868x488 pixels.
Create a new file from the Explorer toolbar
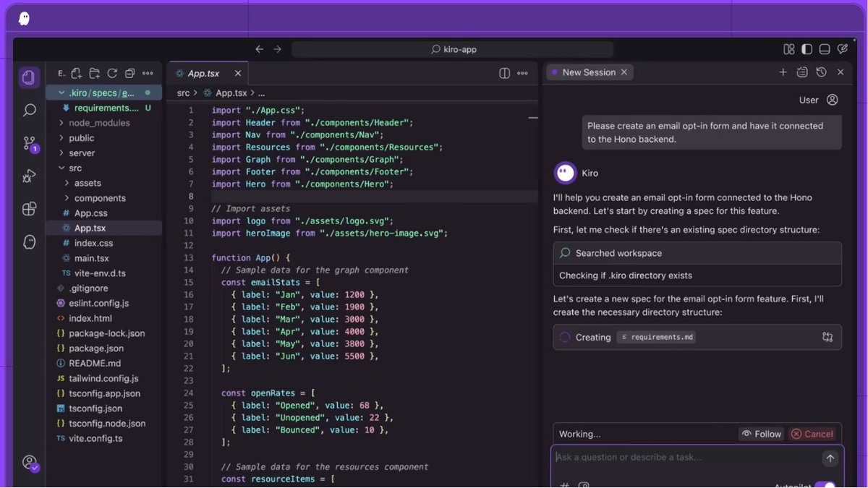(76, 73)
